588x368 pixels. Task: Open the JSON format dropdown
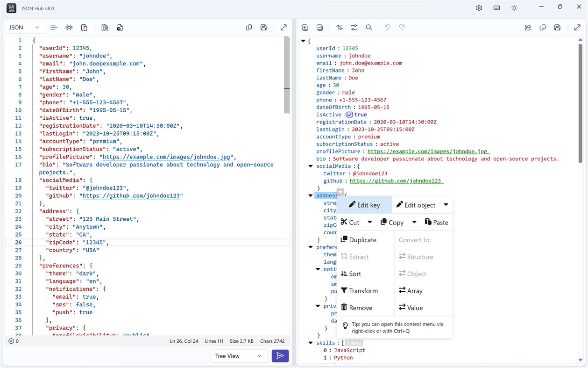[25, 28]
